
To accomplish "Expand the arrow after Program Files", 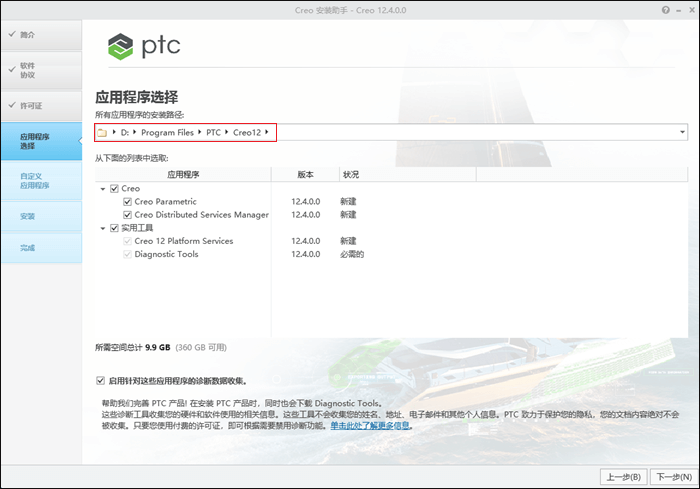I will point(199,132).
